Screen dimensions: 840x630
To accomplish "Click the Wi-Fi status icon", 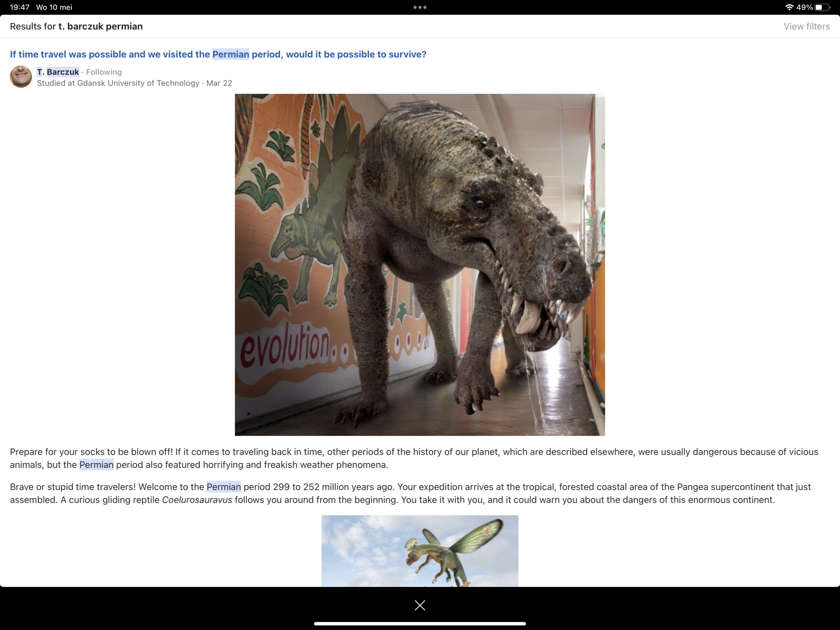I will (x=789, y=7).
